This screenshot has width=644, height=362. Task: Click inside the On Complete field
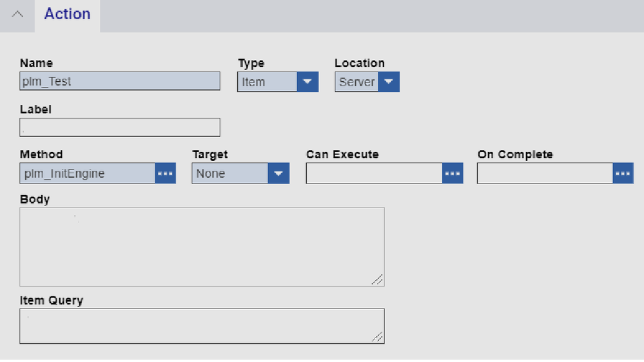545,173
